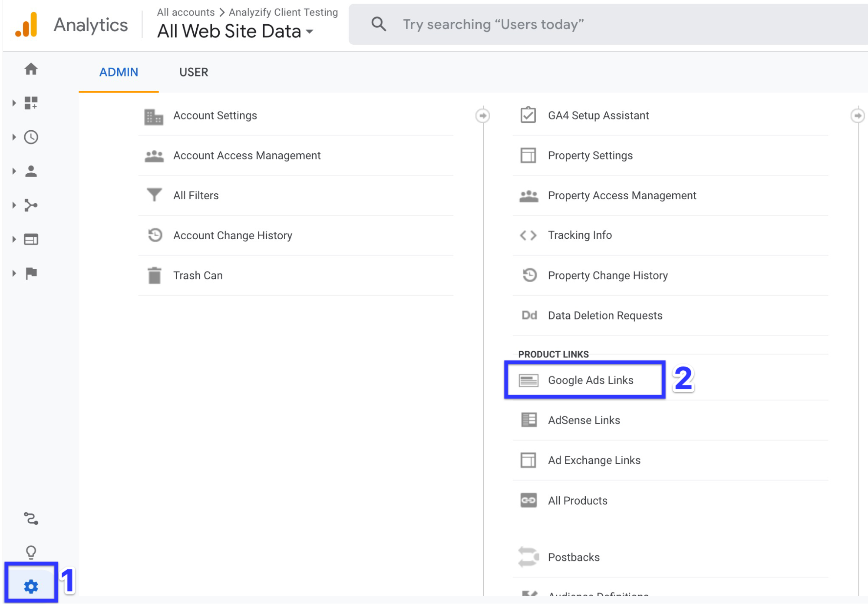
Task: Open the All Web Site Data dropdown
Action: point(235,31)
